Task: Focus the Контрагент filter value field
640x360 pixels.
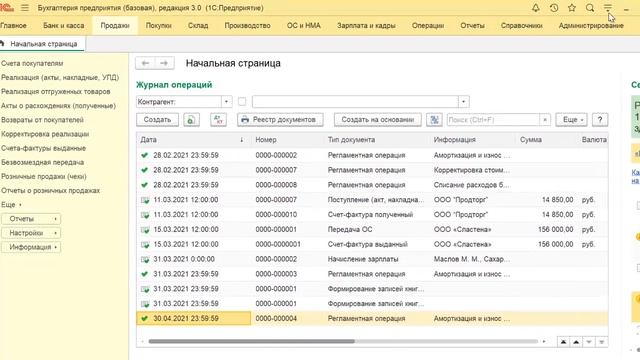Action: tap(356, 102)
